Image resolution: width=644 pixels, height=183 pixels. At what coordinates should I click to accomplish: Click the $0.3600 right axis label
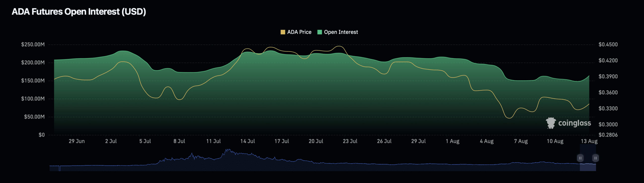coord(608,93)
